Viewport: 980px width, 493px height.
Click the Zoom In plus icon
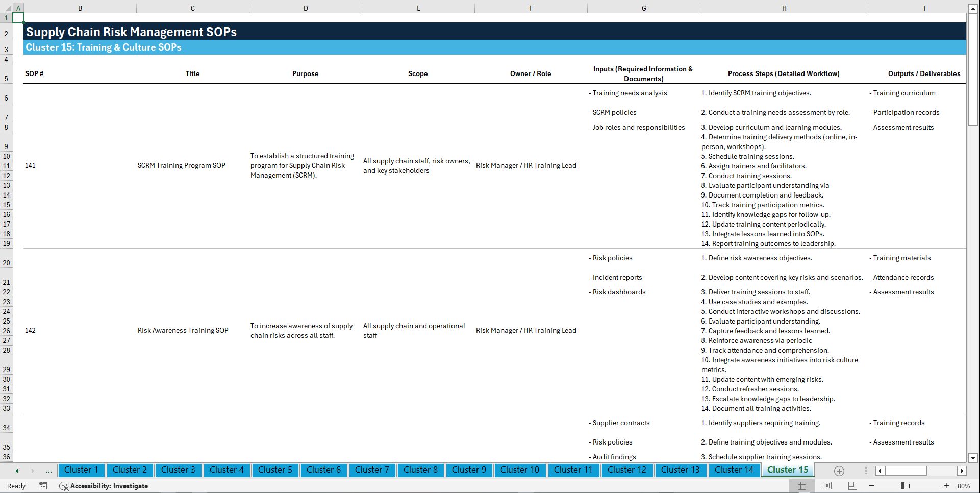click(x=947, y=486)
